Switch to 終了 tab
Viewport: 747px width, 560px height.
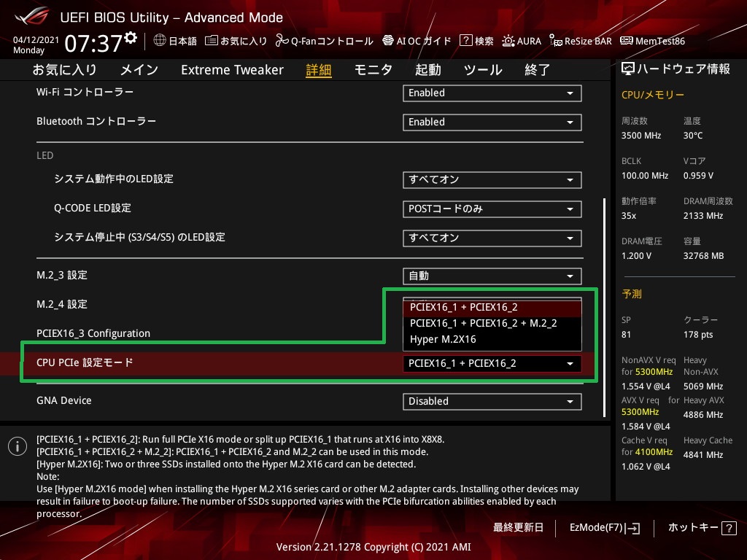click(x=538, y=70)
